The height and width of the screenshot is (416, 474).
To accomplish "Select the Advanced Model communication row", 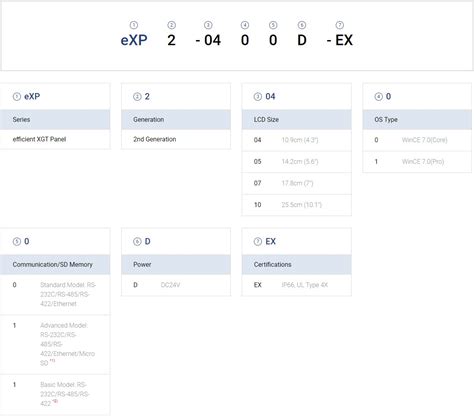I will point(55,344).
